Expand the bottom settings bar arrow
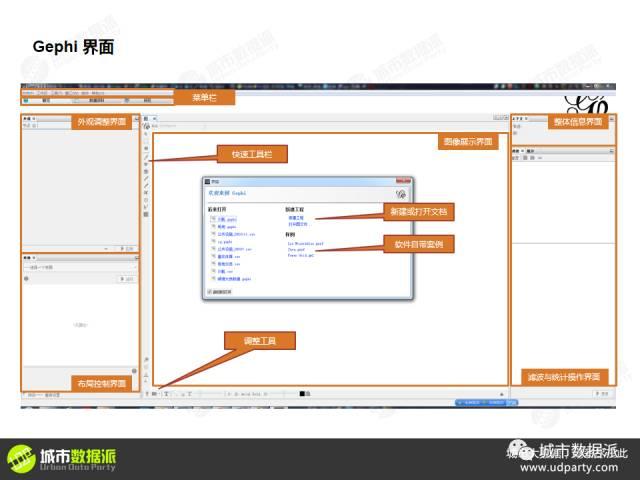The width and height of the screenshot is (640, 480). pyautogui.click(x=502, y=394)
